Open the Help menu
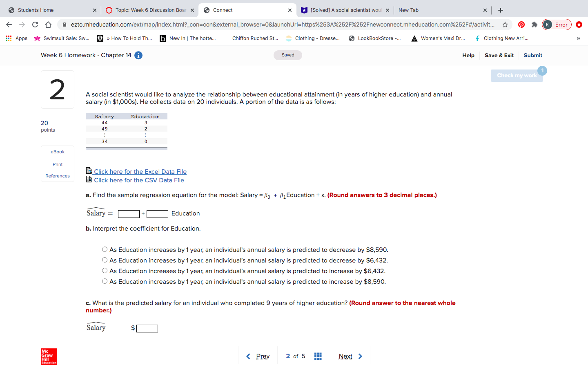Screen dimensions: 588x368 click(x=468, y=55)
